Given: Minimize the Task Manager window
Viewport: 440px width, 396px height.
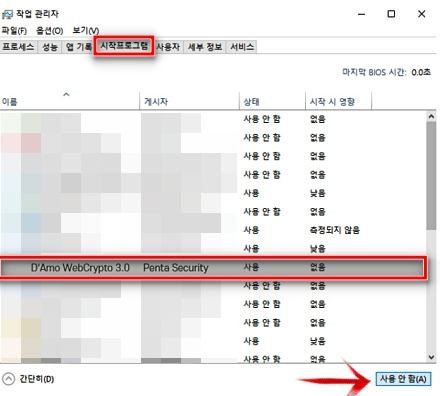Looking at the screenshot, I should pyautogui.click(x=362, y=14).
